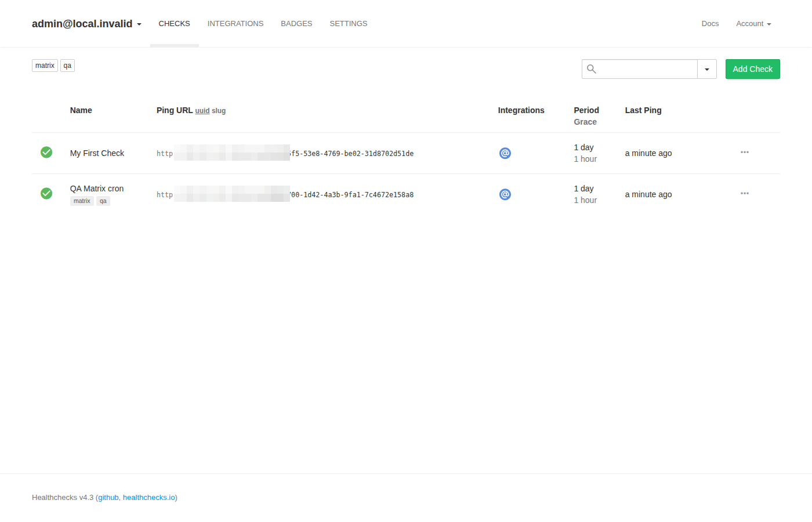This screenshot has height=522, width=812.
Task: Filter checks by the matrix tag button
Action: click(45, 66)
